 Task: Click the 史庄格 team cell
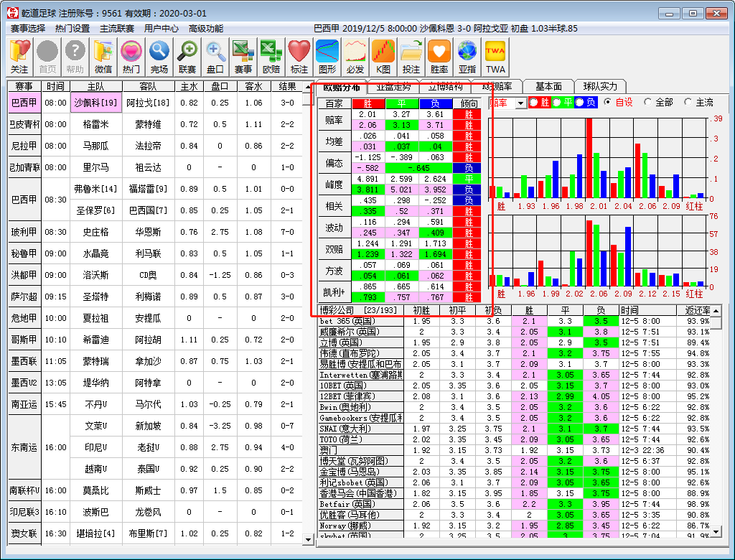96,232
